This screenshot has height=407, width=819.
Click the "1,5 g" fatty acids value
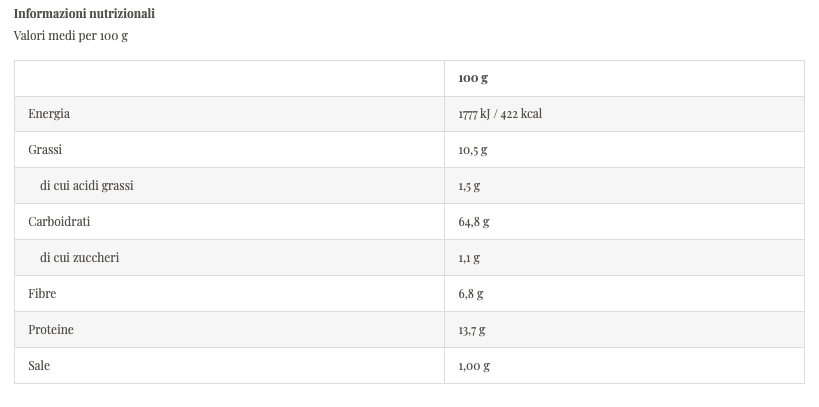(470, 186)
